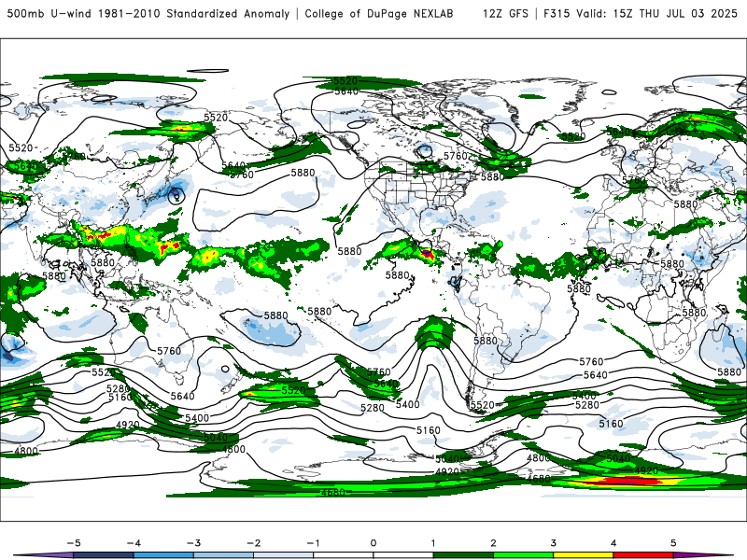Image resolution: width=747 pixels, height=560 pixels.
Task: Click the 5880 contour label over Brazil
Action: [x=486, y=341]
